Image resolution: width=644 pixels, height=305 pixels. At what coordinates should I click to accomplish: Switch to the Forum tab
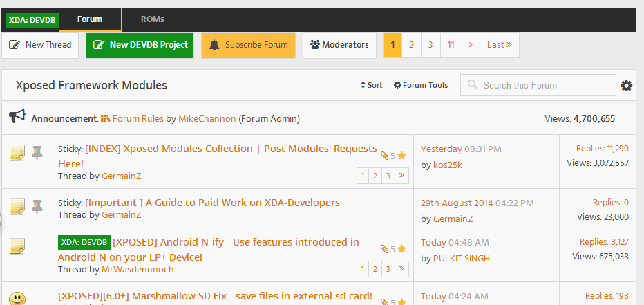coord(90,19)
